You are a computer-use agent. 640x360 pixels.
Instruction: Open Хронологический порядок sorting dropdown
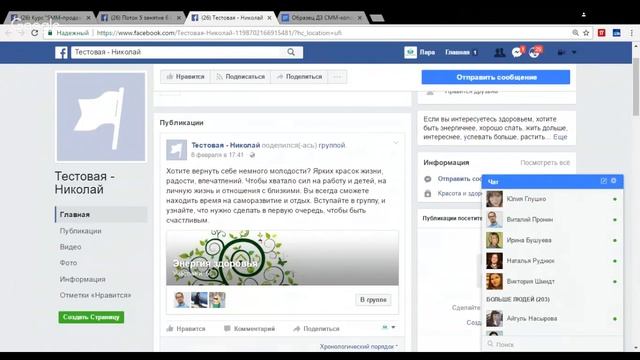(x=358, y=347)
